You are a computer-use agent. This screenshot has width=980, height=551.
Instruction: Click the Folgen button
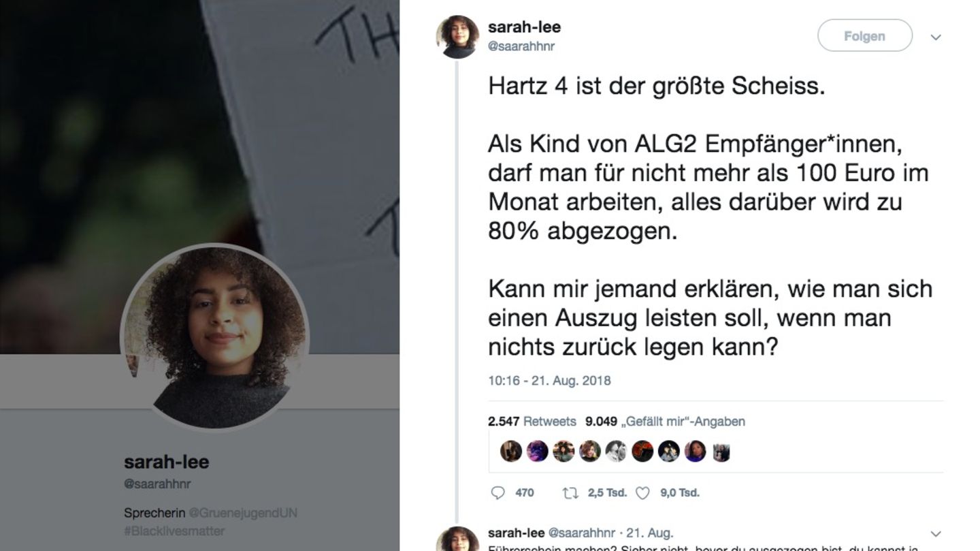tap(864, 36)
